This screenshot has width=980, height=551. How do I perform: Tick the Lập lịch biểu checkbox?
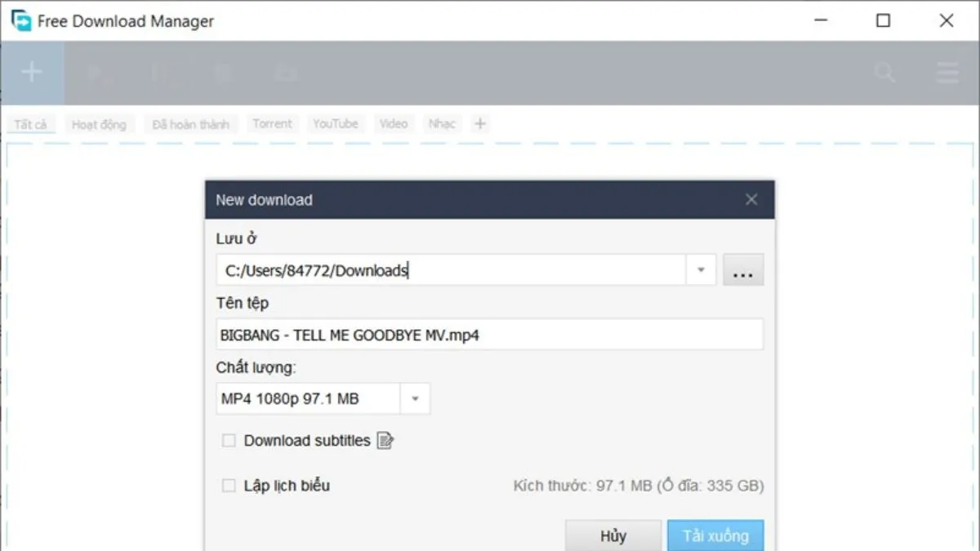click(229, 486)
